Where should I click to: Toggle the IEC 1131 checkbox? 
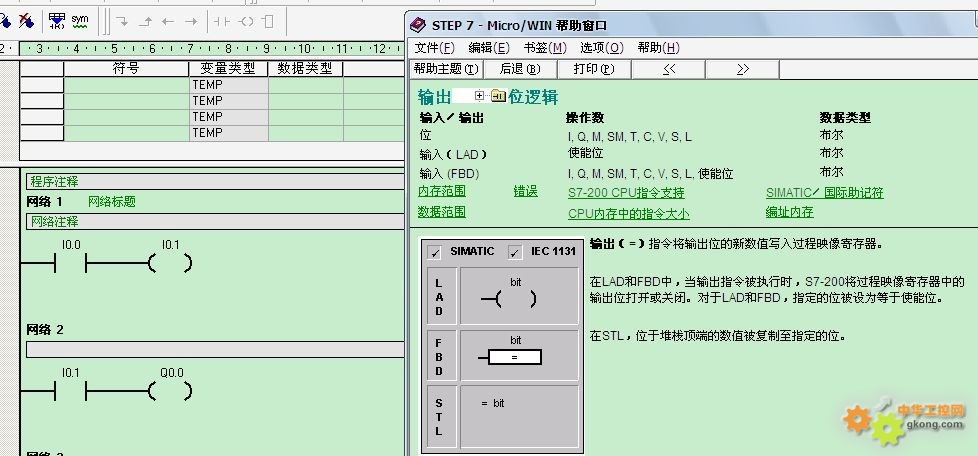point(515,253)
